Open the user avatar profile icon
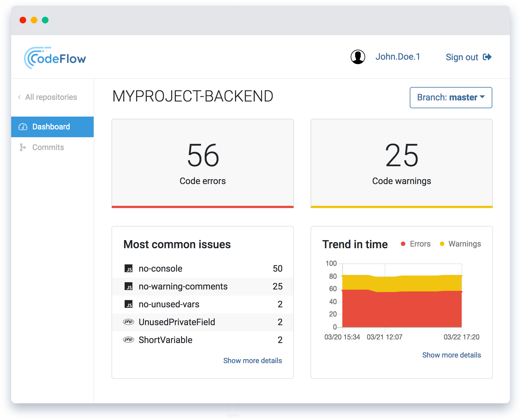Viewport: 521px width, 420px height. [x=358, y=57]
